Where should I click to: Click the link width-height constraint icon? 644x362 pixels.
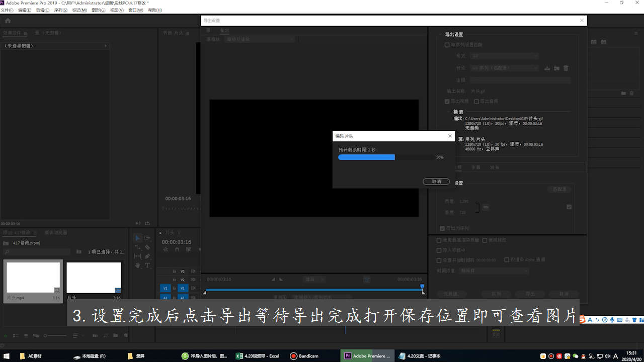coord(485,207)
